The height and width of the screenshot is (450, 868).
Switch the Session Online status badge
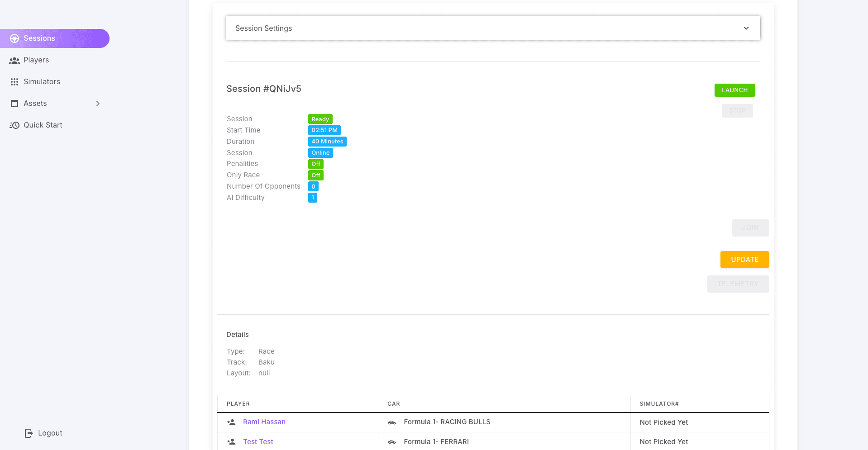[320, 152]
